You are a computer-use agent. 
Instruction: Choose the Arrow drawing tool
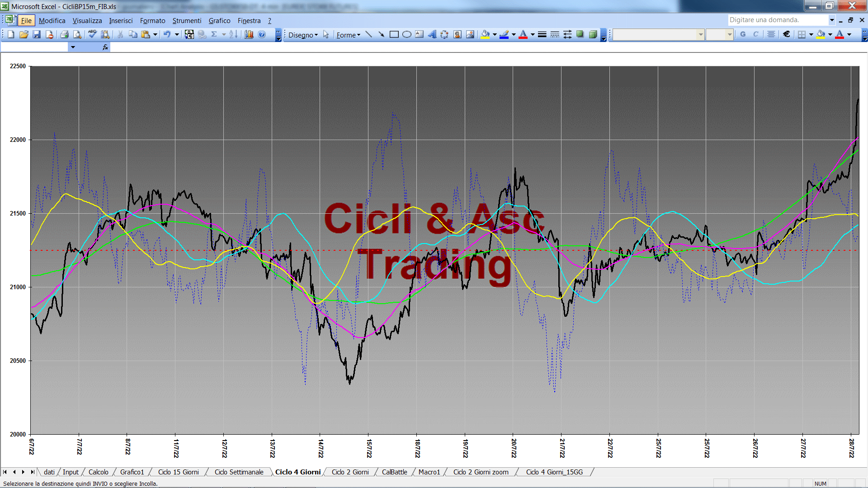382,35
